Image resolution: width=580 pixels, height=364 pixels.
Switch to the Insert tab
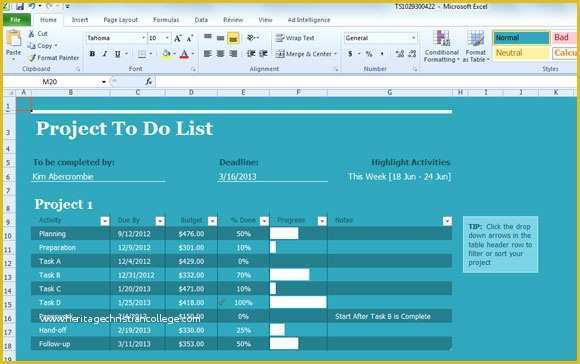[x=80, y=20]
